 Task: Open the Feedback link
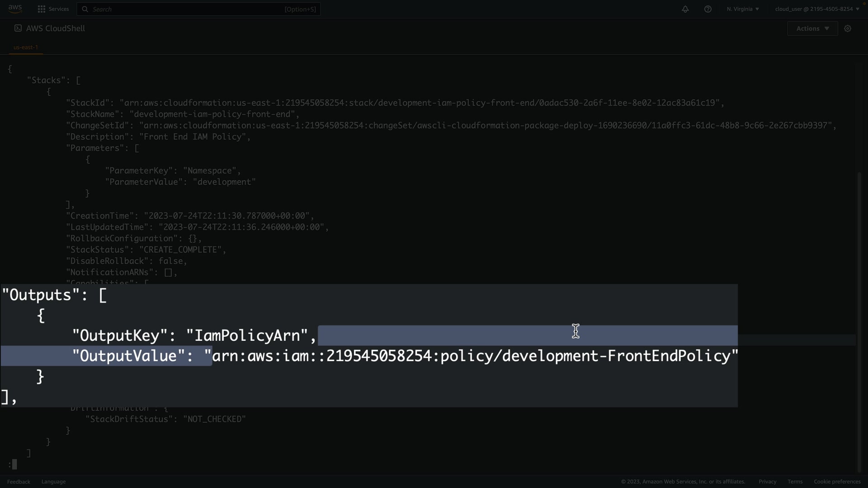pos(19,482)
